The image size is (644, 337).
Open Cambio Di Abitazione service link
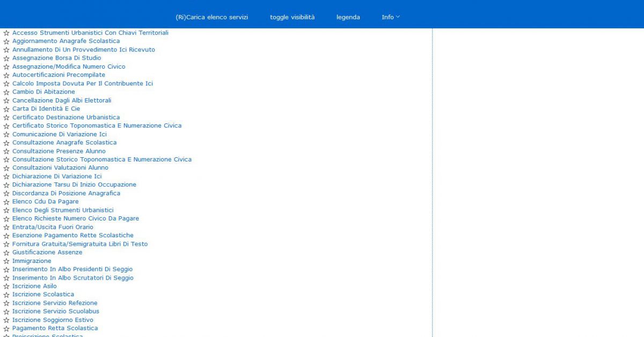[x=43, y=92]
